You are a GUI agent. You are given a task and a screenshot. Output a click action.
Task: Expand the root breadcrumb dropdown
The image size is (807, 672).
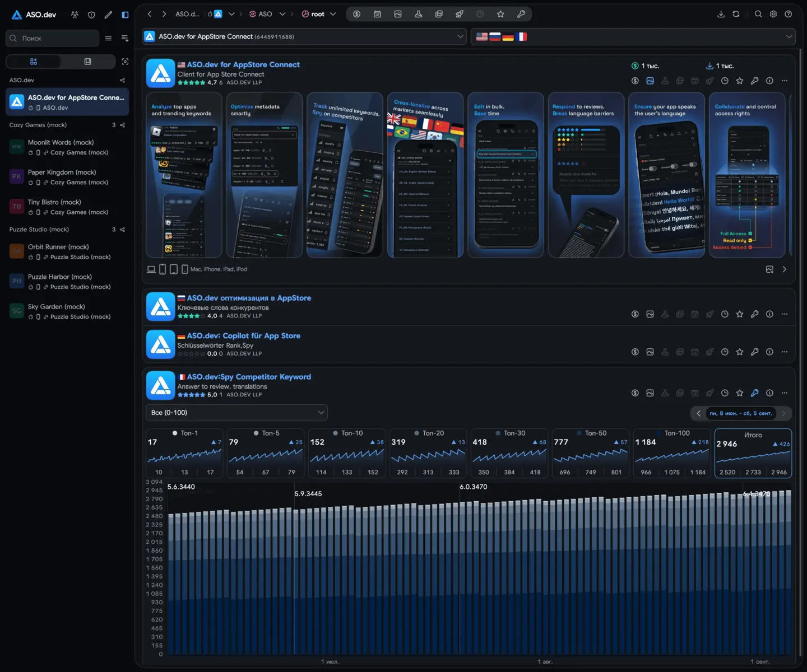[x=333, y=14]
